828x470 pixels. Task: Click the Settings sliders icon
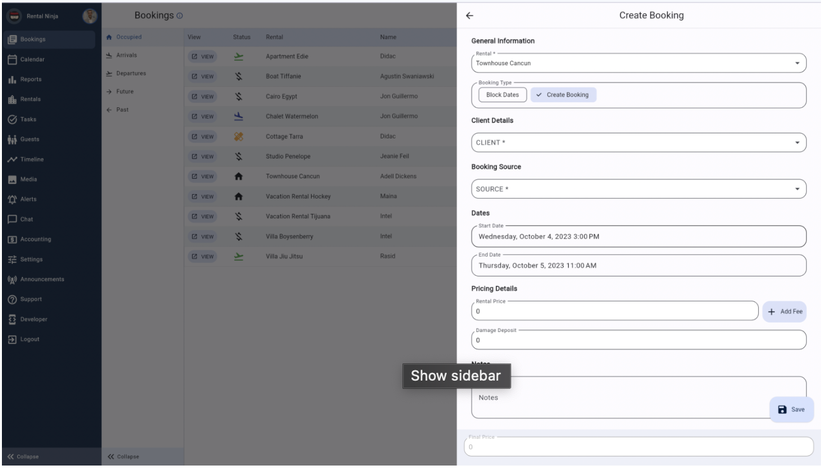12,259
